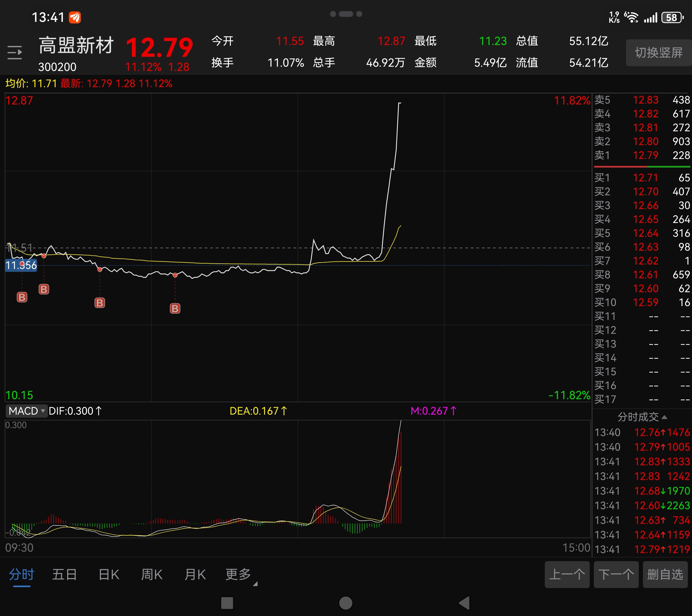The image size is (692, 616).
Task: Switch to the 五日 tab
Action: [64, 574]
